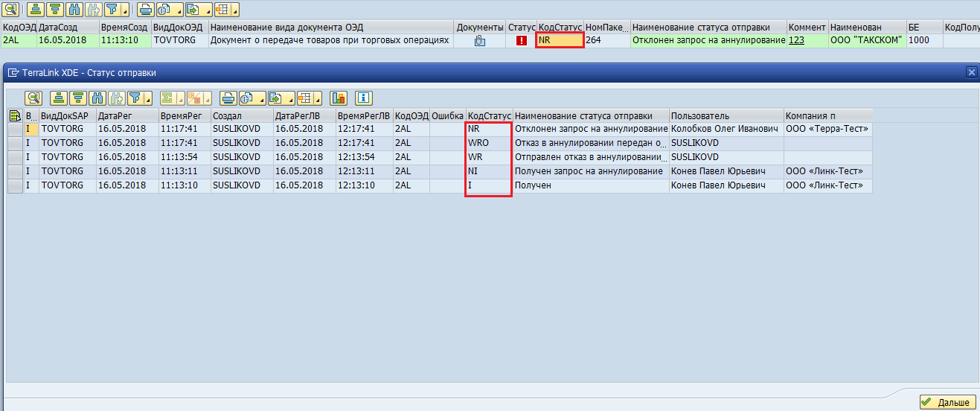Click select-all icon at table corner
Viewport: 980px width, 411px height.
pos(14,116)
